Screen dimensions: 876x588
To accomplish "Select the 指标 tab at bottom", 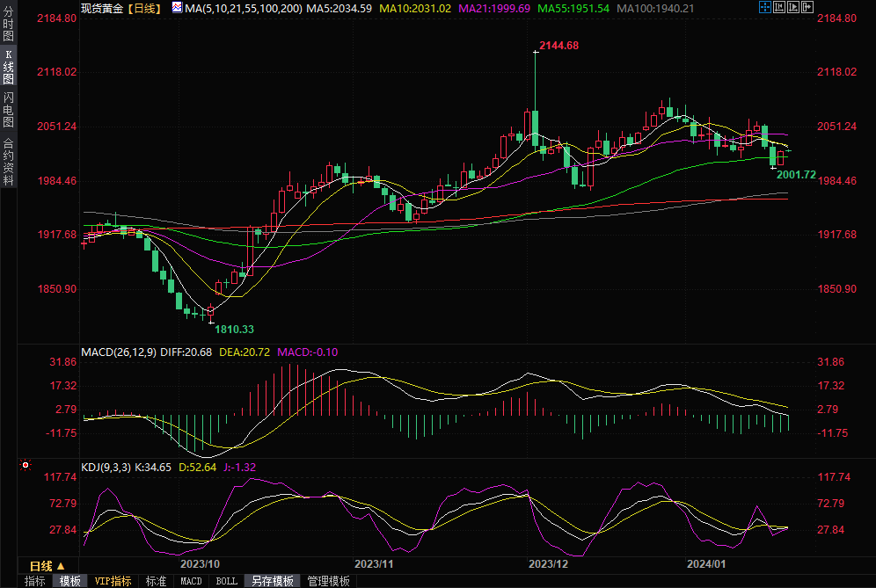I will (34, 581).
